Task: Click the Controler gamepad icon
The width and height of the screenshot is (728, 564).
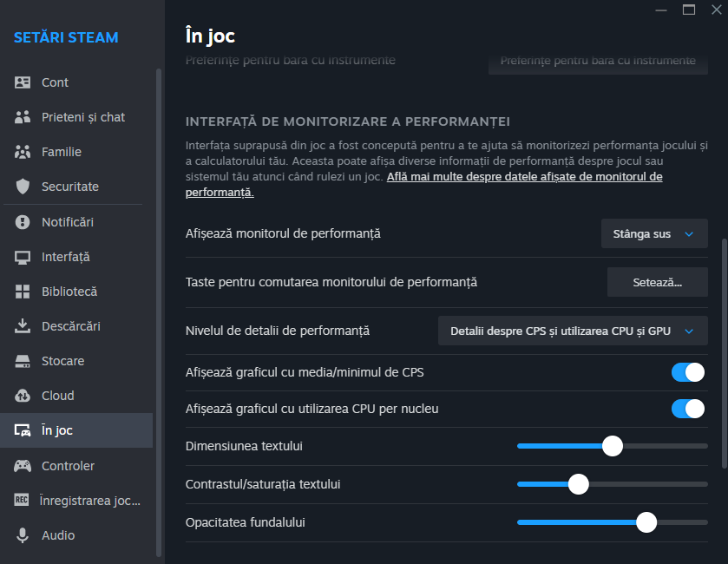Action: [x=23, y=466]
